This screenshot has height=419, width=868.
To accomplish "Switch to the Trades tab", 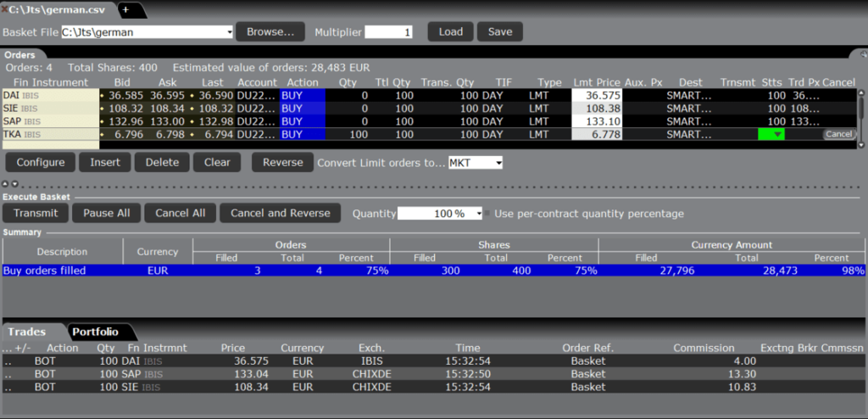I will (26, 332).
